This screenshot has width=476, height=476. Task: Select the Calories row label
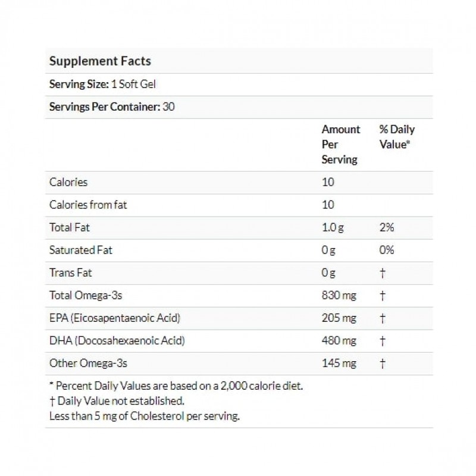tap(68, 182)
